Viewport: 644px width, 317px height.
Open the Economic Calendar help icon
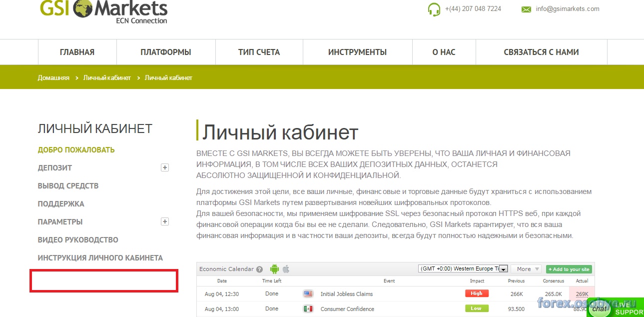tap(259, 269)
